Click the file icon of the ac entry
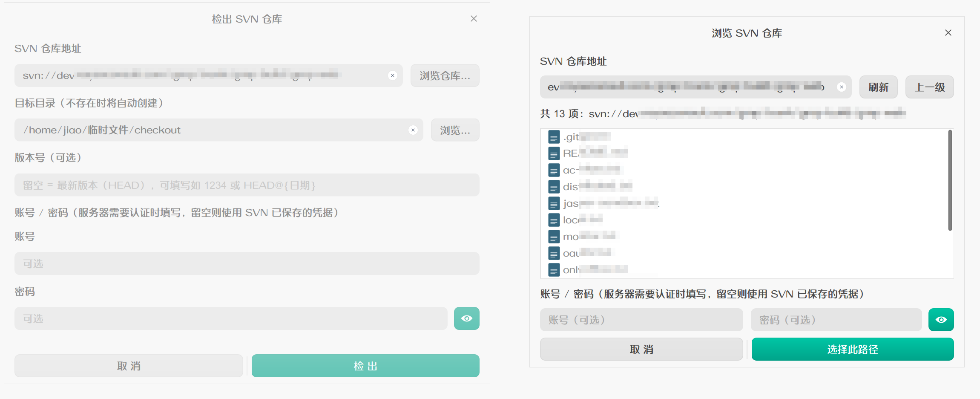980x399 pixels. [554, 170]
